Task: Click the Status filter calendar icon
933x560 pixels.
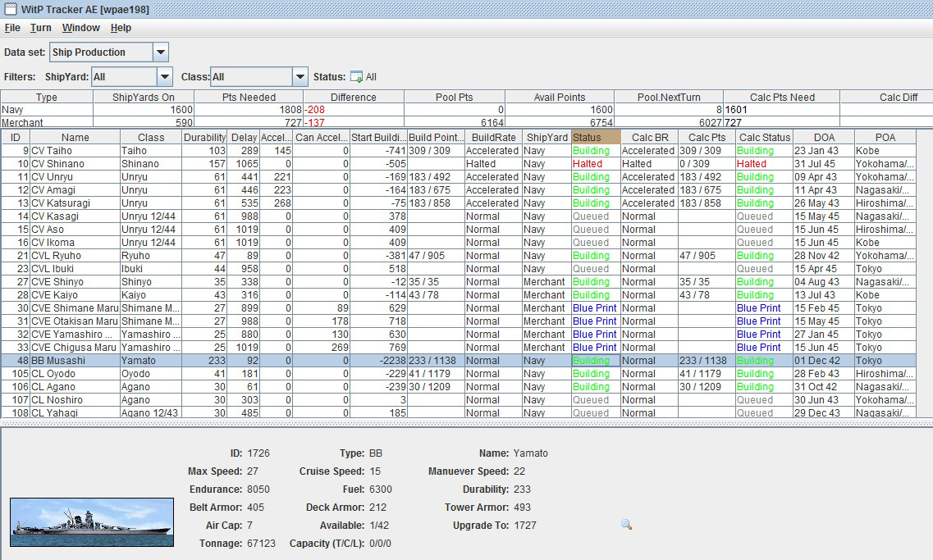Action: coord(356,77)
